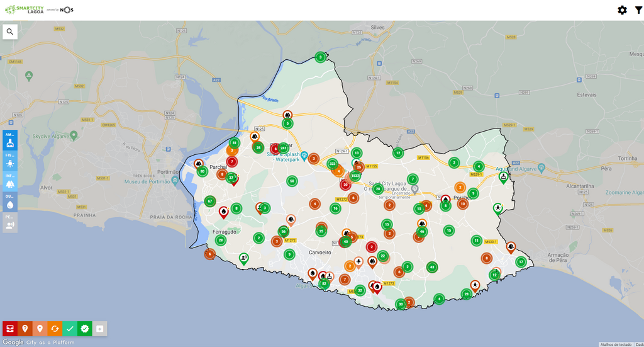Screen dimensions: 644x347
Task: Toggle the orange refresh arrows status filter
Action: point(55,328)
